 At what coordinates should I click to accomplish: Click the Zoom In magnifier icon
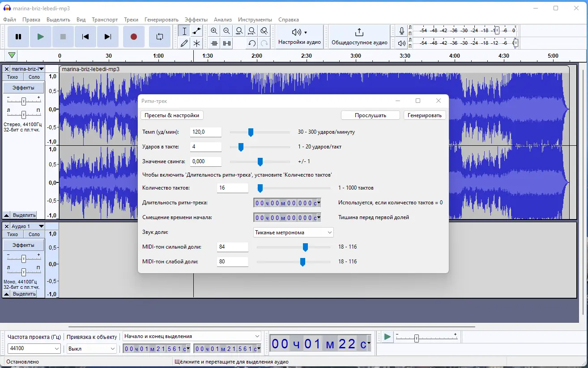tap(214, 31)
